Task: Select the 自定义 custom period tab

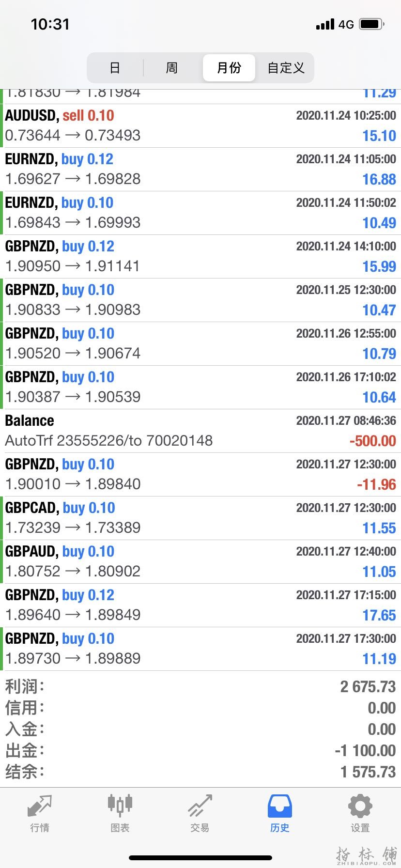Action: point(286,68)
